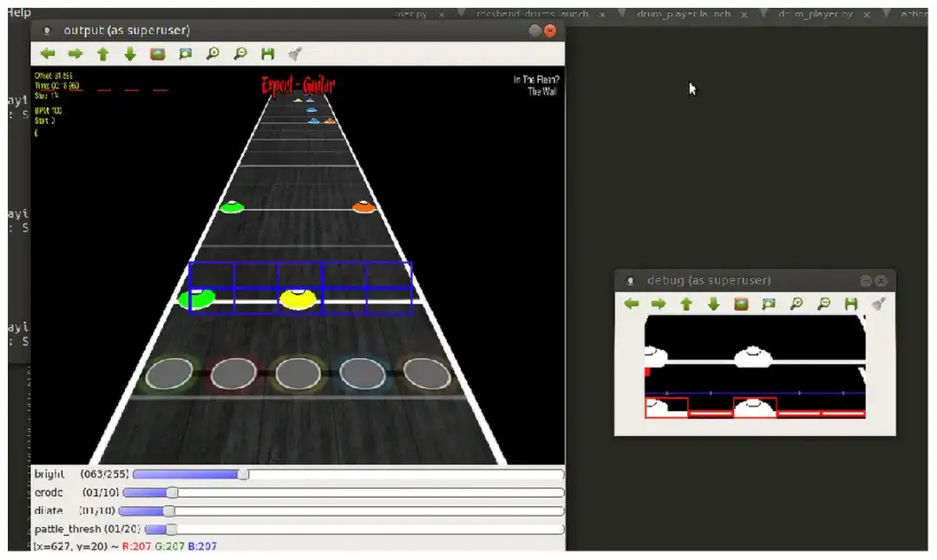
Task: Click the pixel color readout R:207 G:207 B:207
Action: pos(169,546)
